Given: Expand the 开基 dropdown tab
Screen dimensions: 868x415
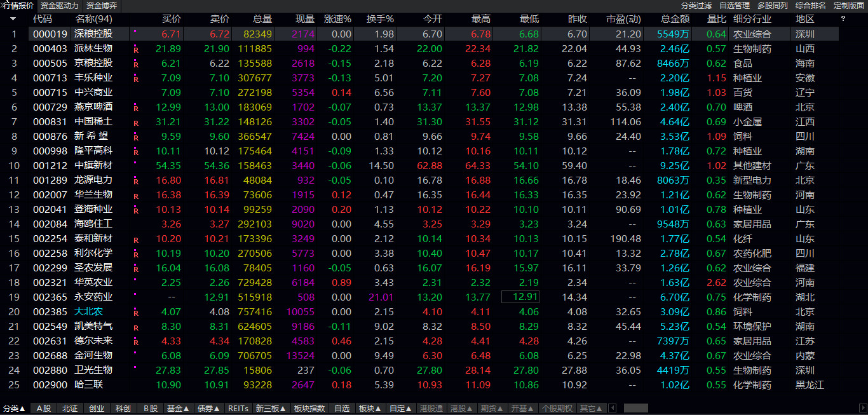Looking at the screenshot, I should coord(522,408).
